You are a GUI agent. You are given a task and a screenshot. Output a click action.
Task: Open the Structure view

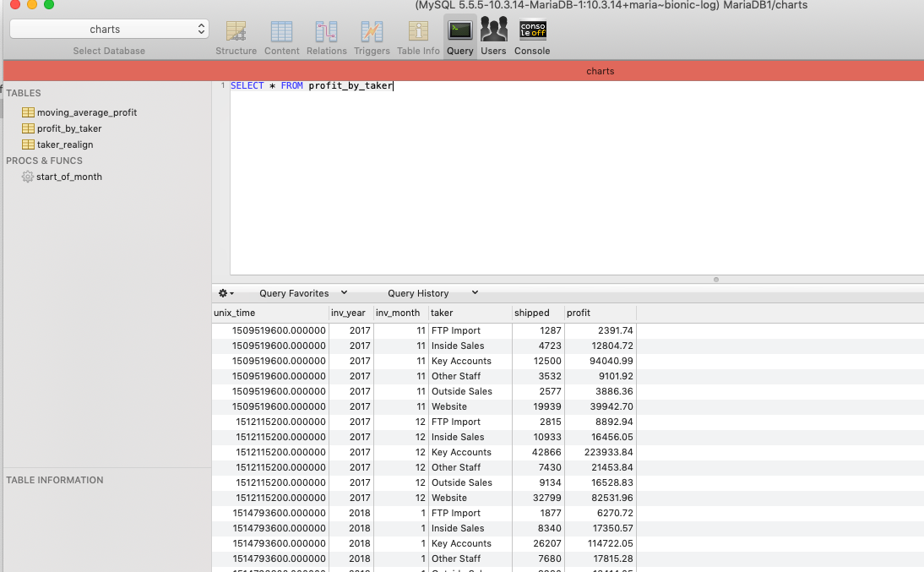[236, 34]
